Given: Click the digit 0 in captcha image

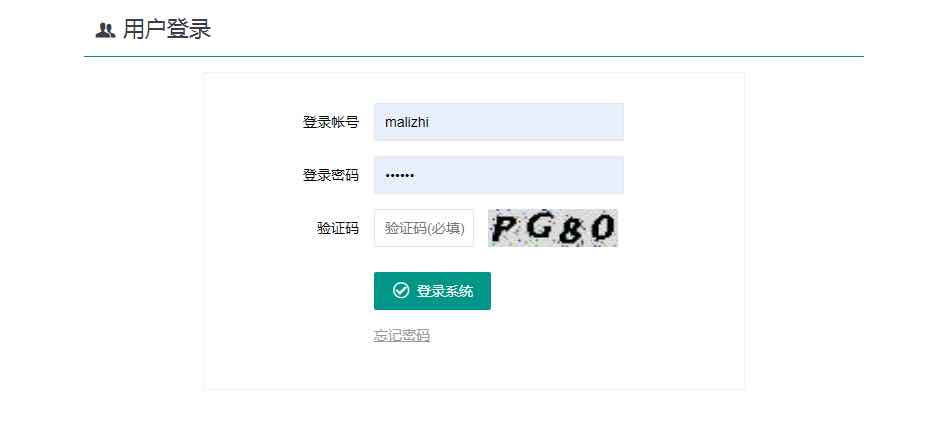Looking at the screenshot, I should (602, 228).
